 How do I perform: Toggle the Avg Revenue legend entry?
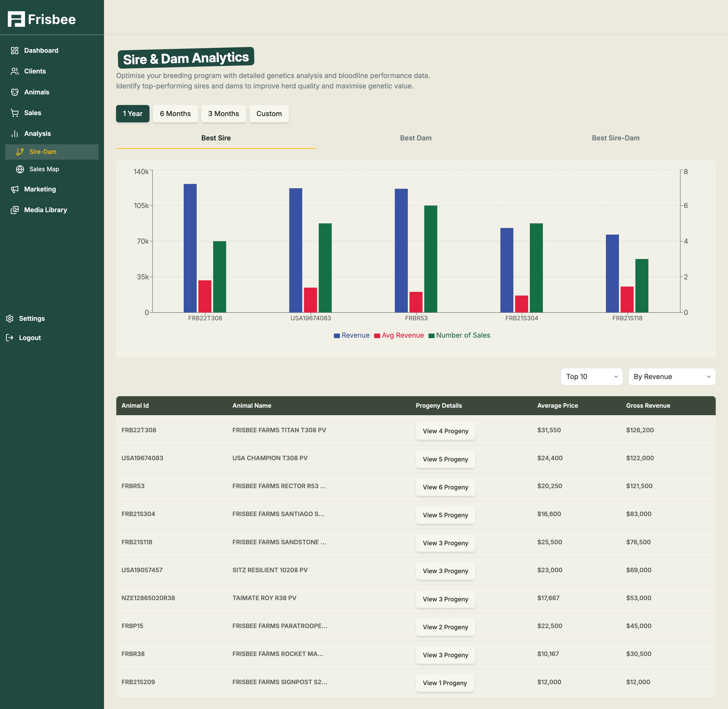[x=399, y=335]
